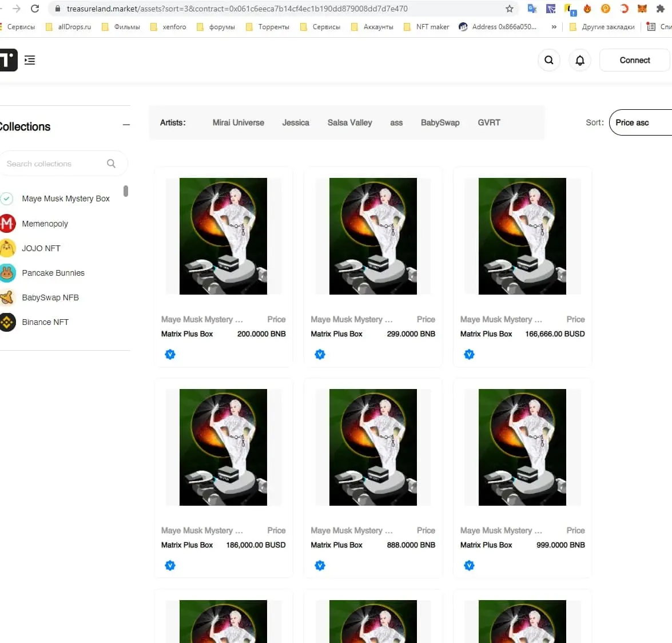Click the Binance NFT collection label
The image size is (672, 643).
point(45,322)
